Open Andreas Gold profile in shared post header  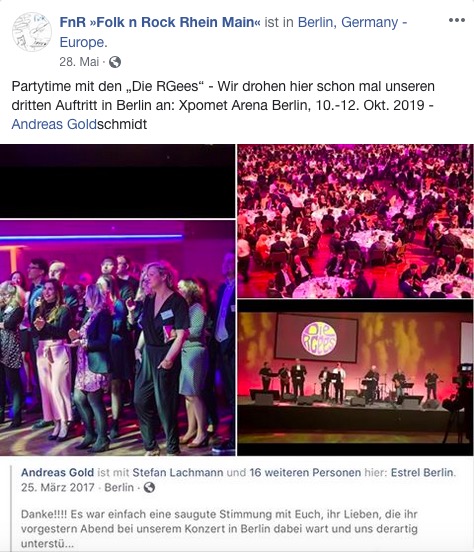click(57, 472)
